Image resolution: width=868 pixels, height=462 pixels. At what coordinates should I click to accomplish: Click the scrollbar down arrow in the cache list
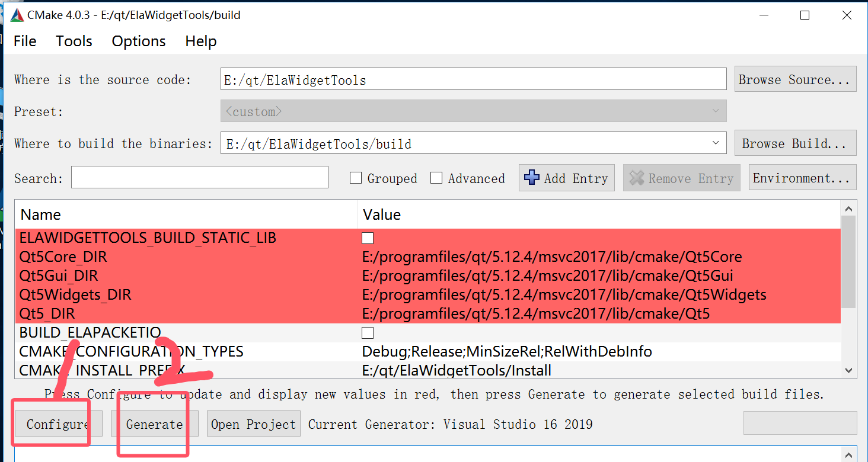pyautogui.click(x=848, y=370)
